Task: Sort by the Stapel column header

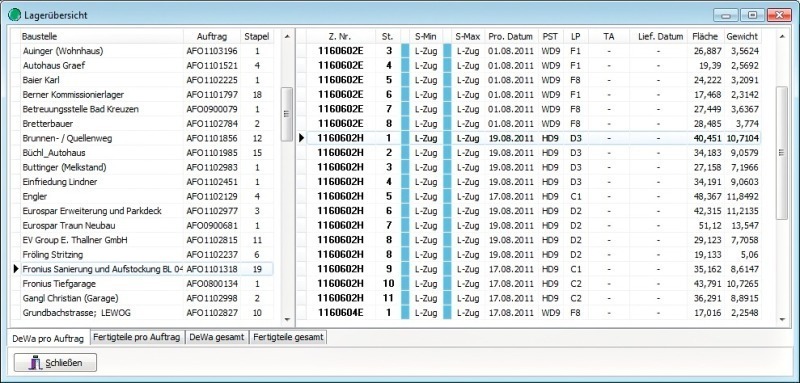Action: [x=257, y=36]
